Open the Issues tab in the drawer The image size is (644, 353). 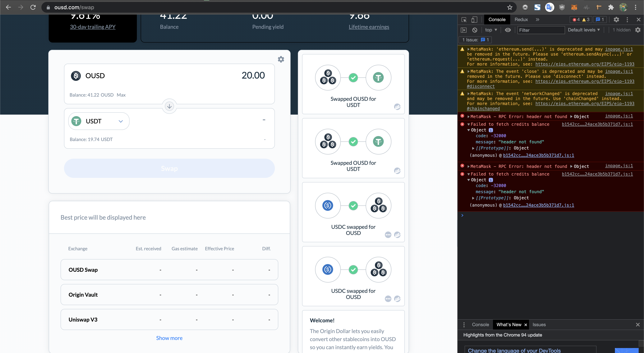(539, 324)
